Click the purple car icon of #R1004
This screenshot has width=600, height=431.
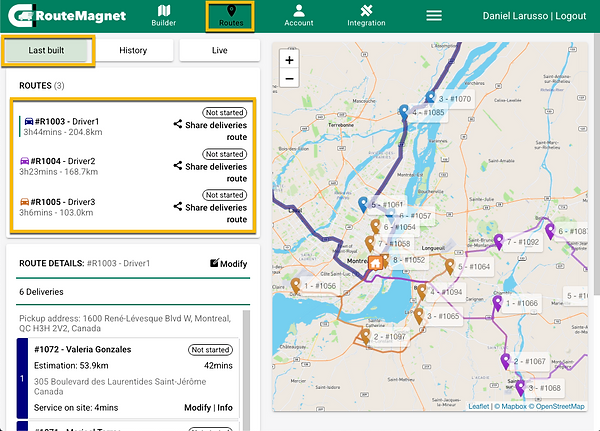click(24, 161)
